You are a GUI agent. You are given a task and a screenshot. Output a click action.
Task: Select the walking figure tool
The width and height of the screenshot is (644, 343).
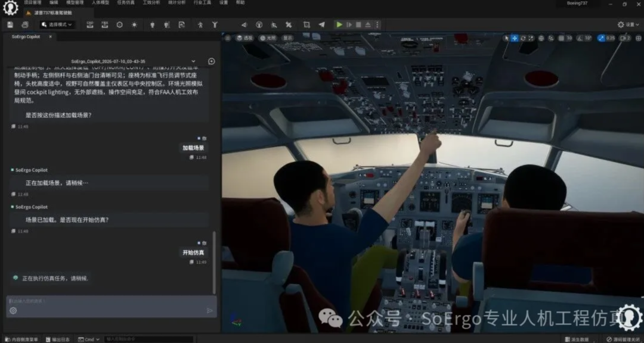click(x=200, y=24)
